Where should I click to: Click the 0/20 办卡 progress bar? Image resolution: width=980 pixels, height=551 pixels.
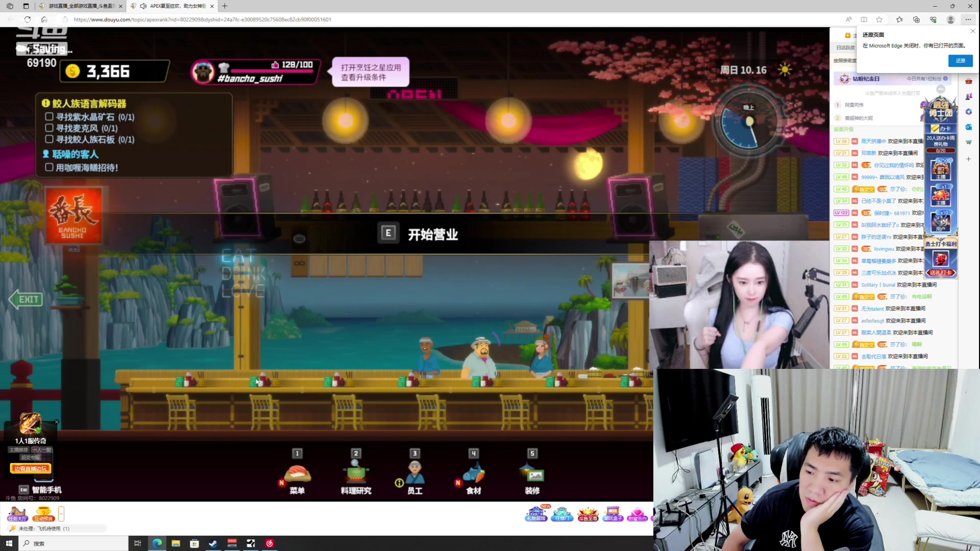[941, 151]
